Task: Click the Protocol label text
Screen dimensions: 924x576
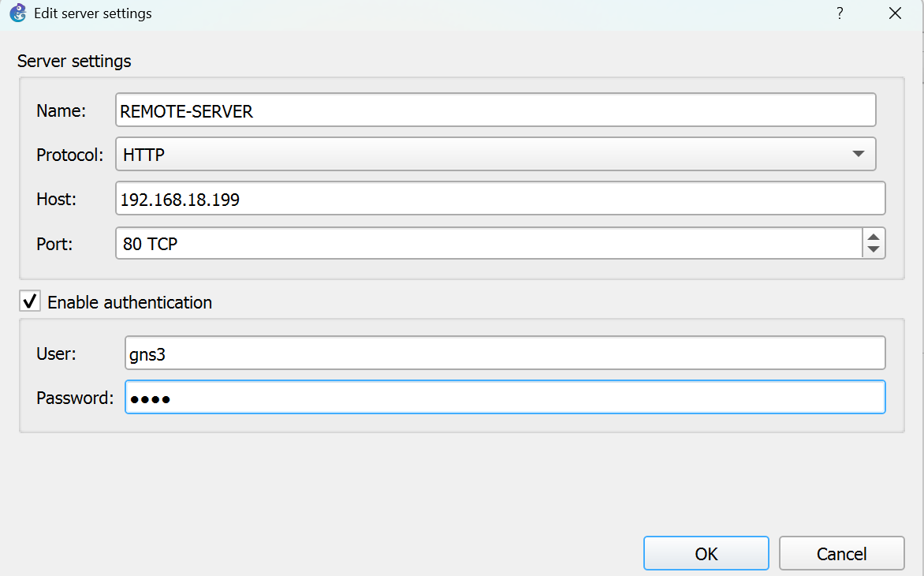Action: point(69,155)
